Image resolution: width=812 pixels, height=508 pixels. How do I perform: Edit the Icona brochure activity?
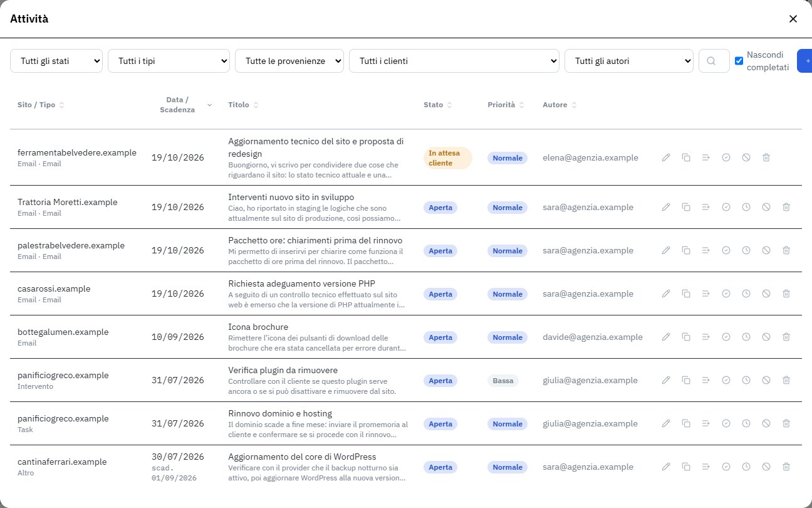[x=666, y=337]
